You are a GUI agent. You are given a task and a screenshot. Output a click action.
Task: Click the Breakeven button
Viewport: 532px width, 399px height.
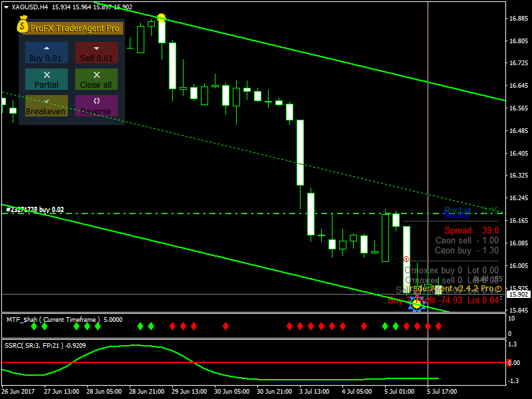[47, 106]
